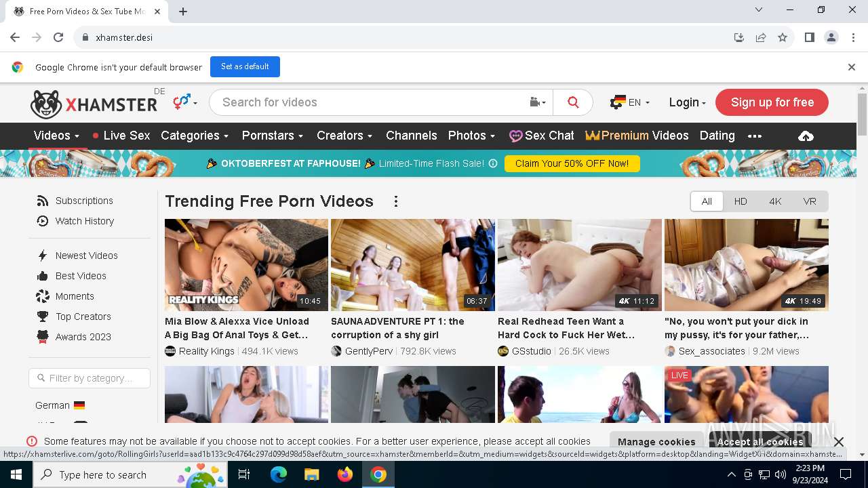The width and height of the screenshot is (868, 488).
Task: Expand the Photos dropdown
Action: (471, 136)
